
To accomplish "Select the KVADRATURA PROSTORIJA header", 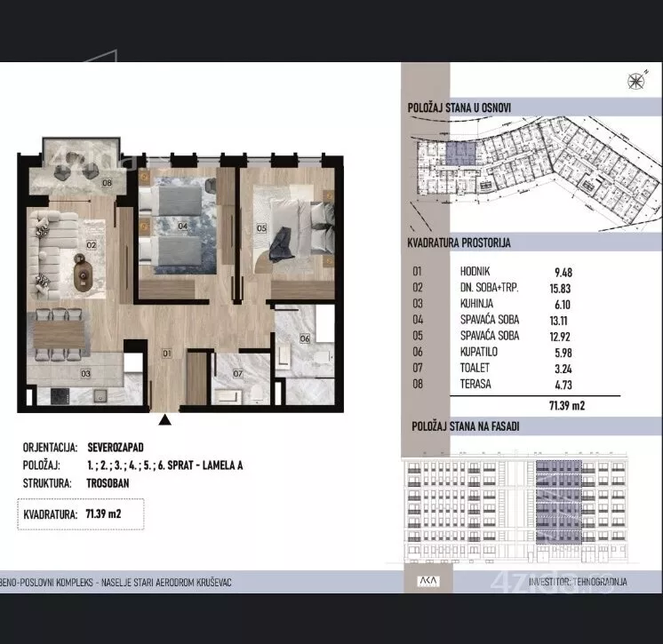I will coord(459,243).
